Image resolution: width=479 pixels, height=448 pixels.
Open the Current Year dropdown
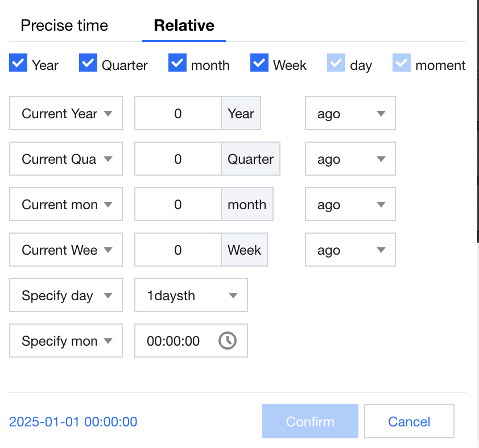[x=66, y=114]
